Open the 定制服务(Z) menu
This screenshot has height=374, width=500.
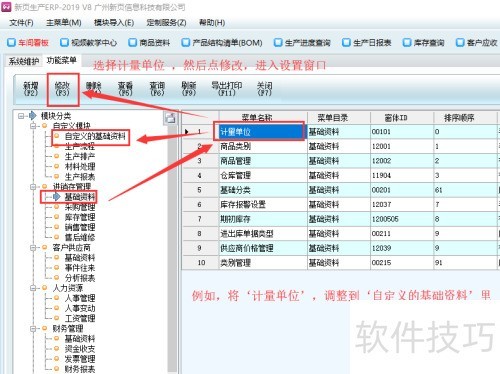(x=166, y=23)
